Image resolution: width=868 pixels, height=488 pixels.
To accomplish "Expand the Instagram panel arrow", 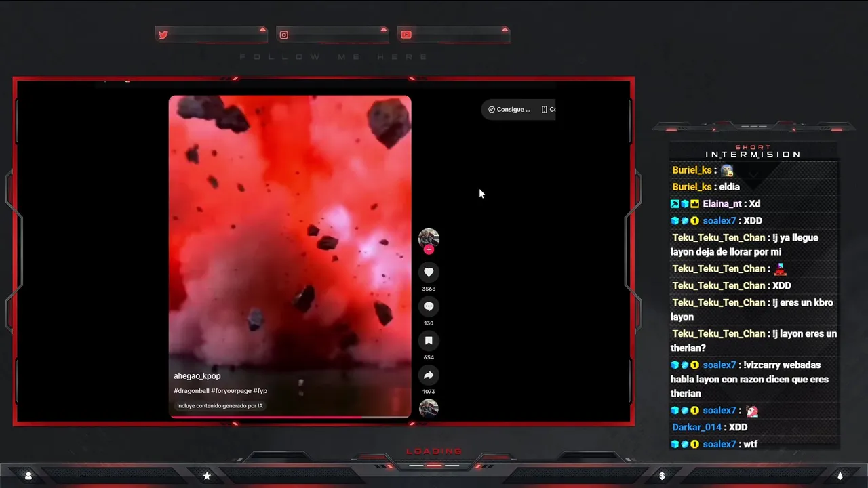I will pos(384,29).
